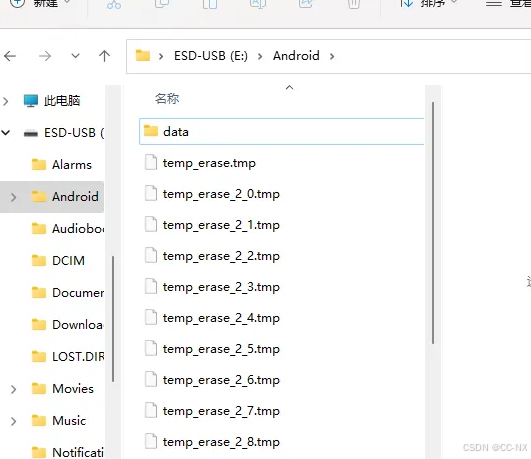The image size is (531, 459).
Task: Open the Notifications folder in sidebar
Action: tap(68, 452)
